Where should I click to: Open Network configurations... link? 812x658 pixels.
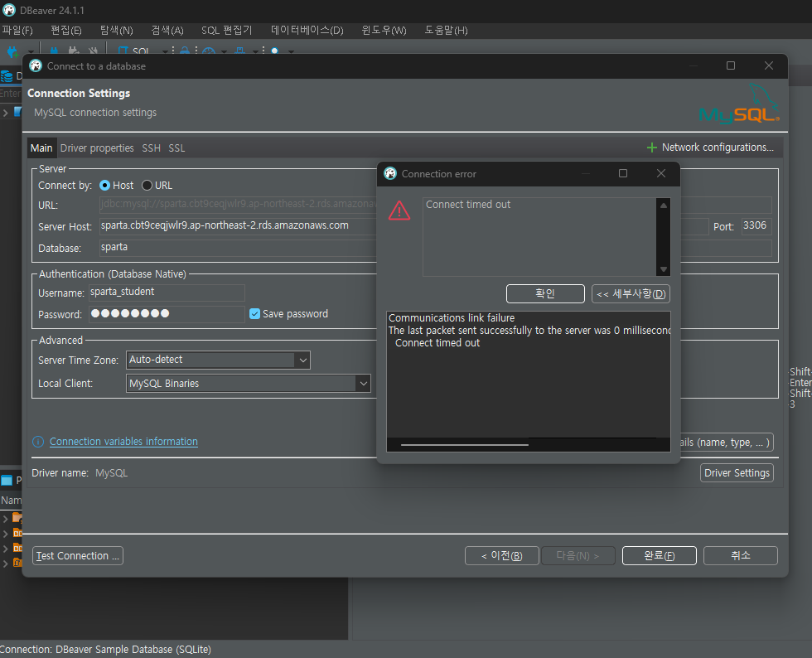[x=718, y=148]
